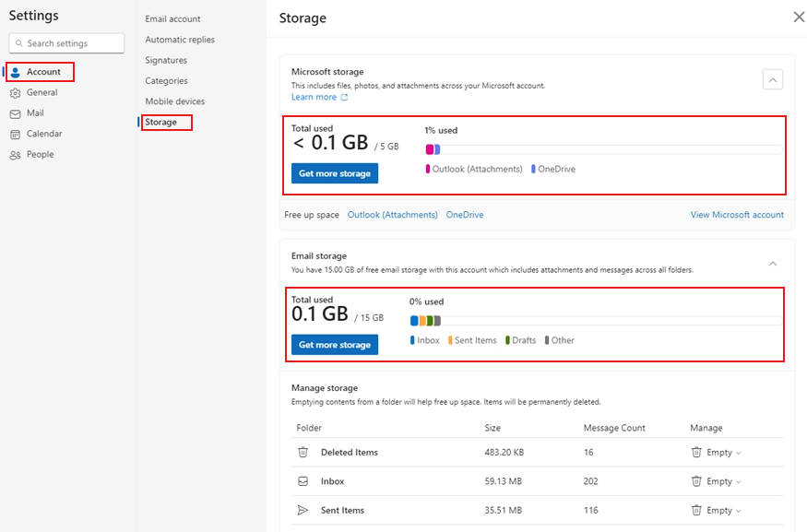
Task: Click Get more storage under Microsoft storage
Action: click(x=335, y=173)
